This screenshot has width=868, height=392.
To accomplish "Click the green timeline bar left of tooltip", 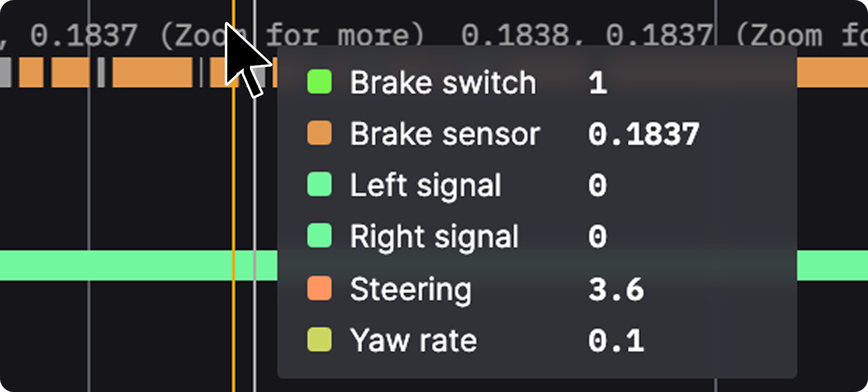I will coord(136,265).
